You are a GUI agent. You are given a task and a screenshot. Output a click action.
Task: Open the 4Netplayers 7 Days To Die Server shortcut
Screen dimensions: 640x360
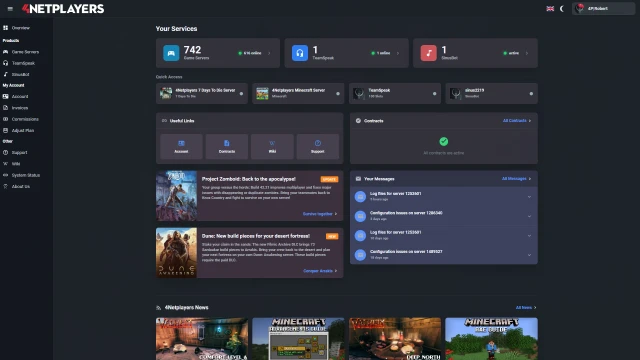click(x=202, y=93)
